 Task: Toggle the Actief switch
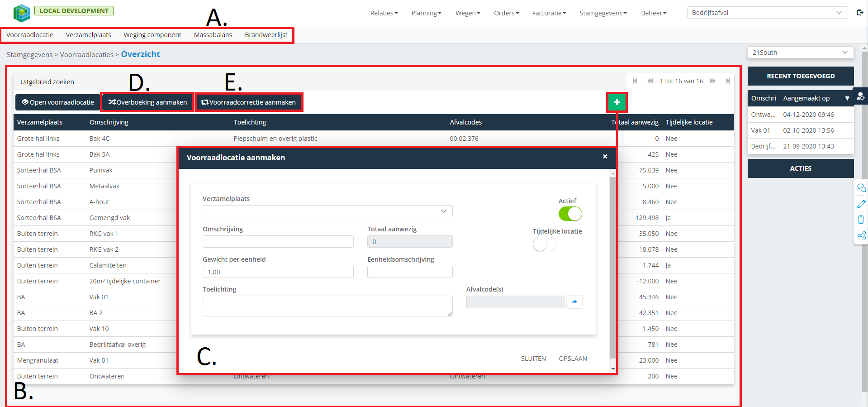point(570,214)
